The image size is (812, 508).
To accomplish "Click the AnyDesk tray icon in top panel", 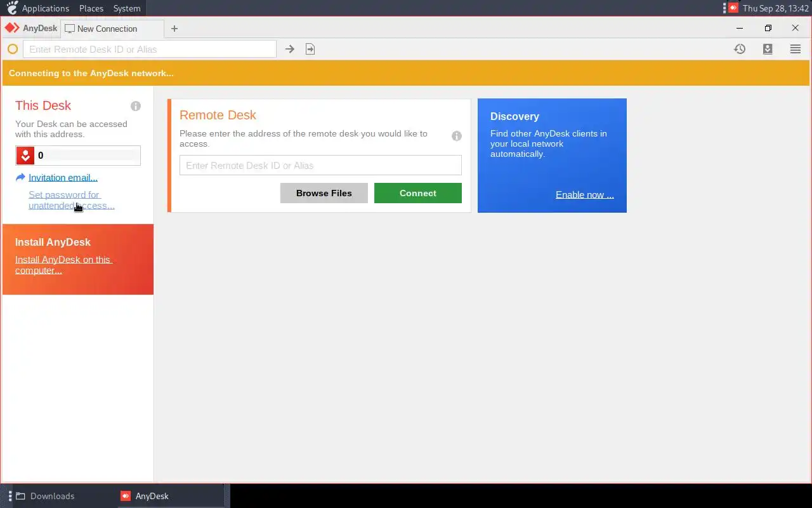I will coord(733,8).
